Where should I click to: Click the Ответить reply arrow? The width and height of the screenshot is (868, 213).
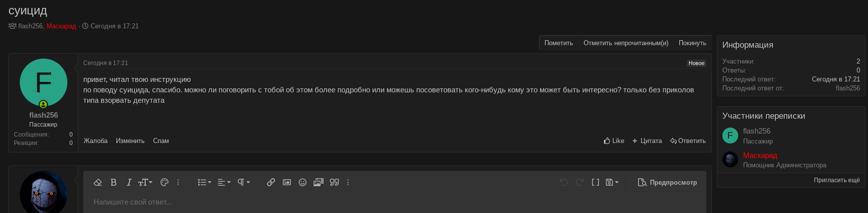(x=688, y=141)
